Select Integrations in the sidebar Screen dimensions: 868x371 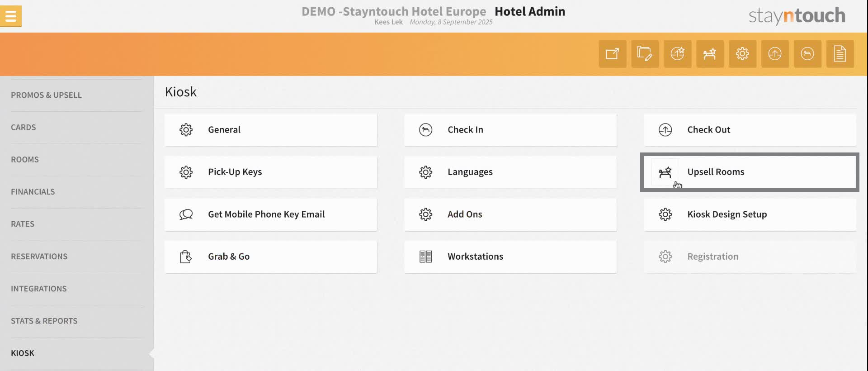(76, 289)
